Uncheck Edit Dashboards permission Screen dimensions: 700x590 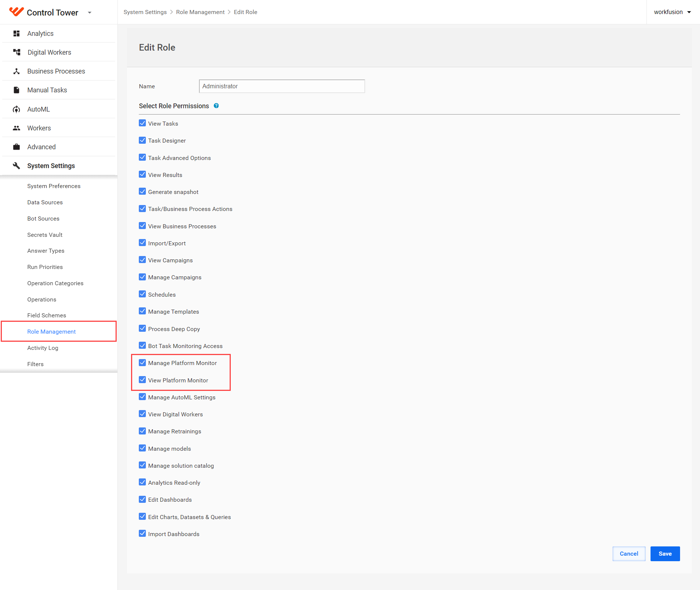pos(143,499)
